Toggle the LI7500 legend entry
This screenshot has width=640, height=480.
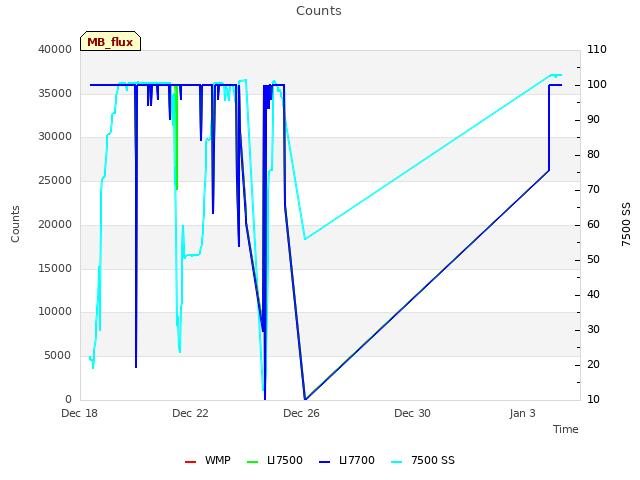coord(275,460)
